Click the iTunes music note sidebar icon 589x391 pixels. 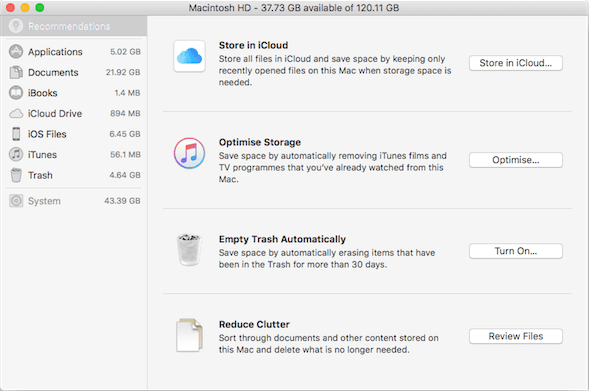pos(16,154)
